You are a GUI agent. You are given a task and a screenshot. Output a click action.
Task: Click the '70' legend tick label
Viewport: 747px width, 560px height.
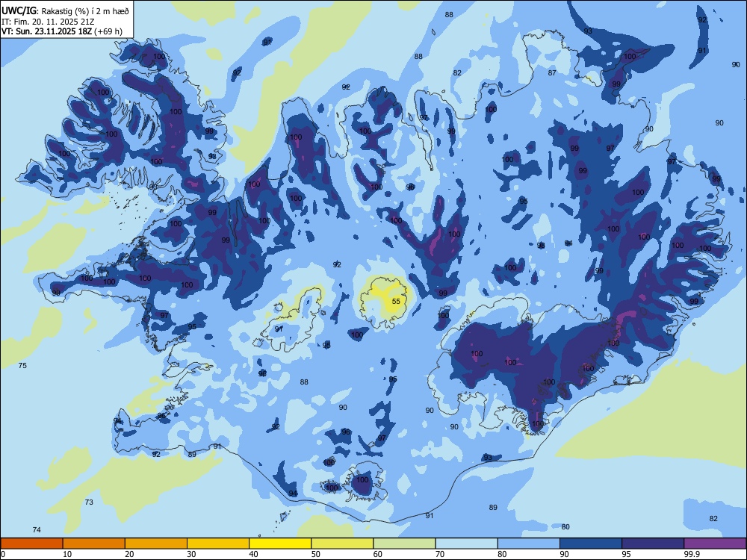(440, 554)
